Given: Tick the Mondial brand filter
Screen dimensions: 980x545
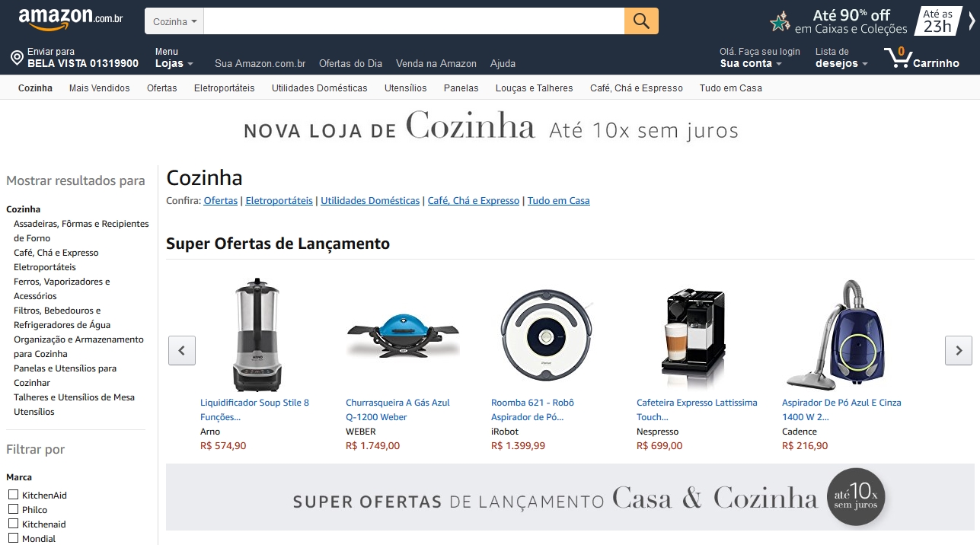Looking at the screenshot, I should (x=13, y=538).
